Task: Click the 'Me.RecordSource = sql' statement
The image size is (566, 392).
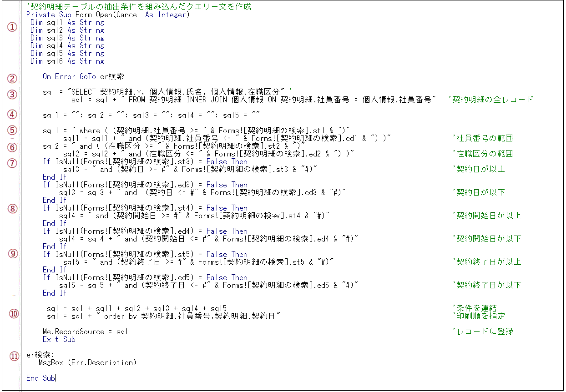Action: pos(86,332)
